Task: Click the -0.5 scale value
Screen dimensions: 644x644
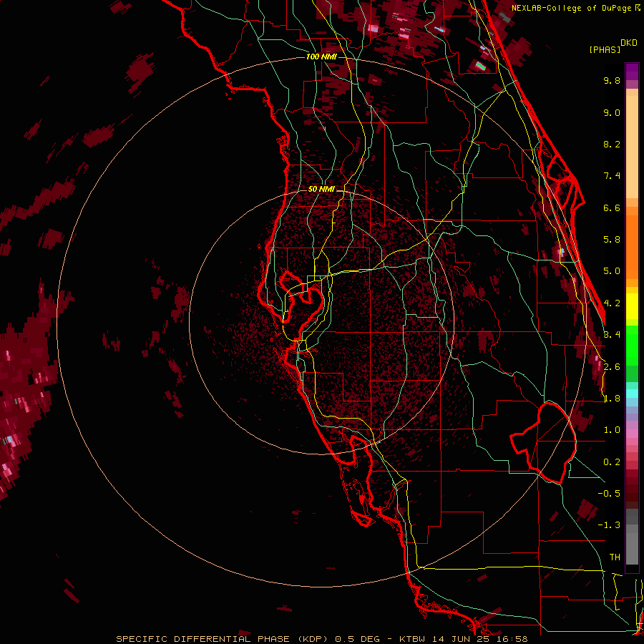Action: tap(609, 494)
